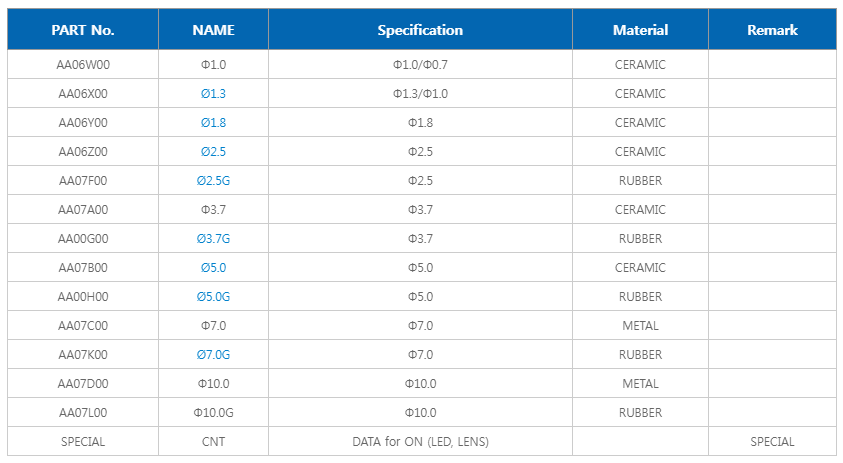The height and width of the screenshot is (463, 843).
Task: Click the CNT name cell
Action: tap(213, 442)
